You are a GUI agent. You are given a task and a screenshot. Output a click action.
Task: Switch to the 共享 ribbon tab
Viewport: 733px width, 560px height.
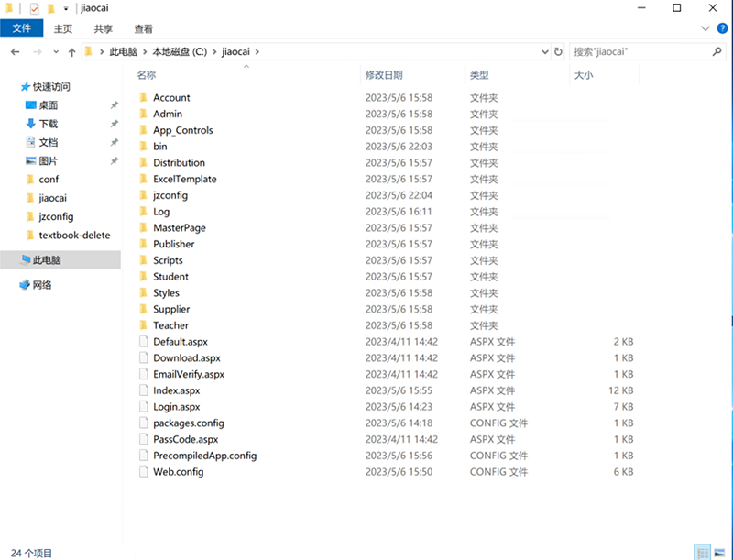pos(104,29)
